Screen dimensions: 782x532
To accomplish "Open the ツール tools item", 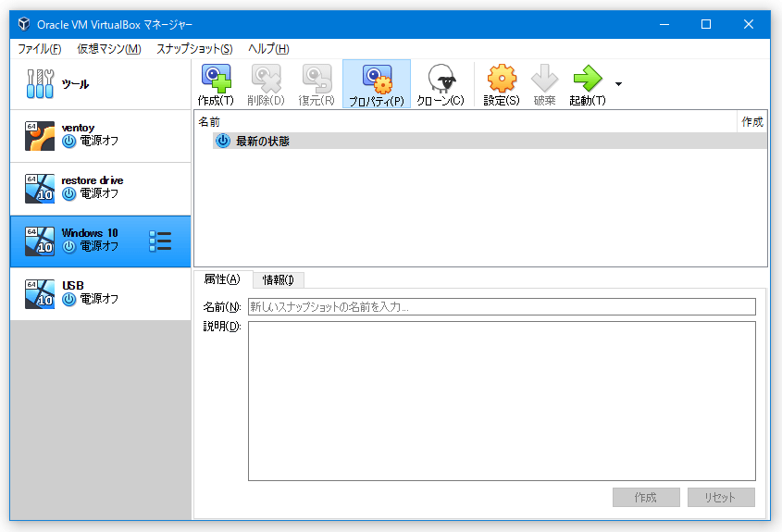I will [x=100, y=84].
